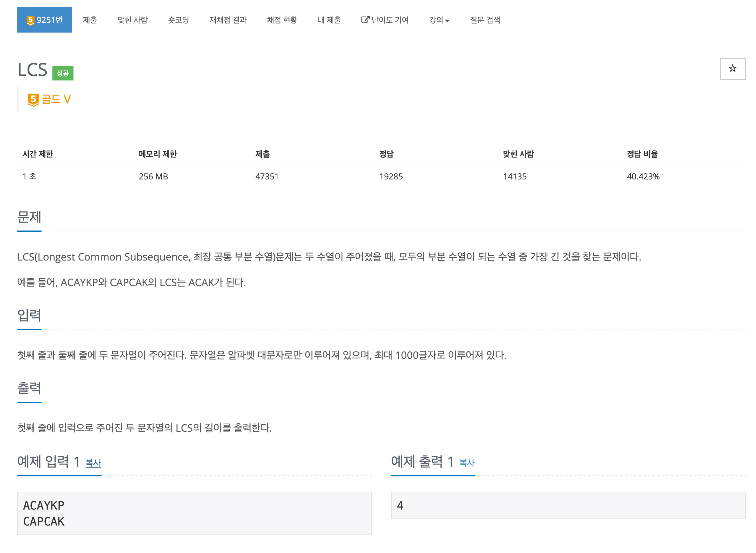Expand the 강의 dropdown menu
The height and width of the screenshot is (553, 756).
pos(439,20)
